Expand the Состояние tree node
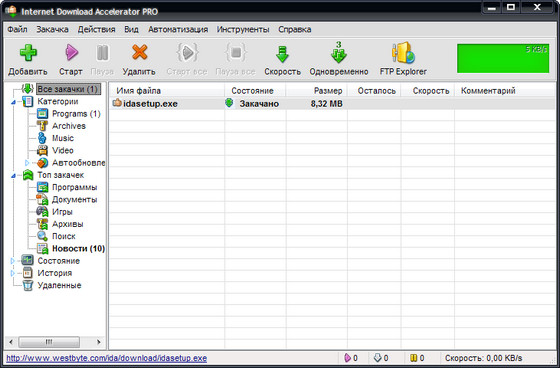 tap(13, 261)
